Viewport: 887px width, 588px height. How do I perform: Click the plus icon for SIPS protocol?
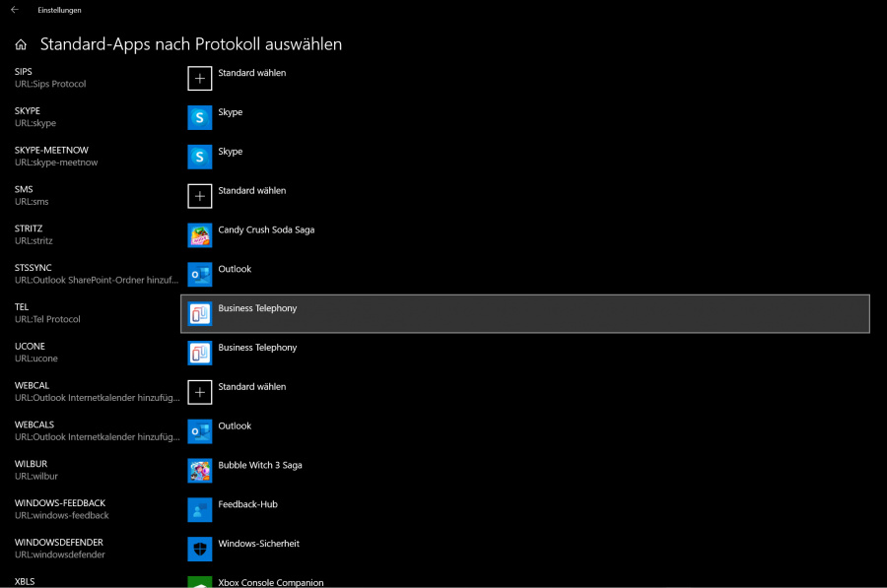click(x=200, y=79)
